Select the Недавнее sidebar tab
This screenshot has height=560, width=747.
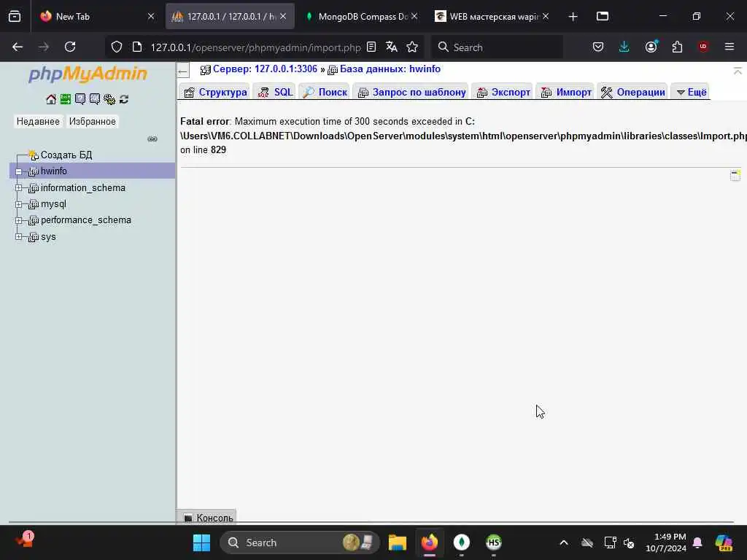tap(38, 122)
